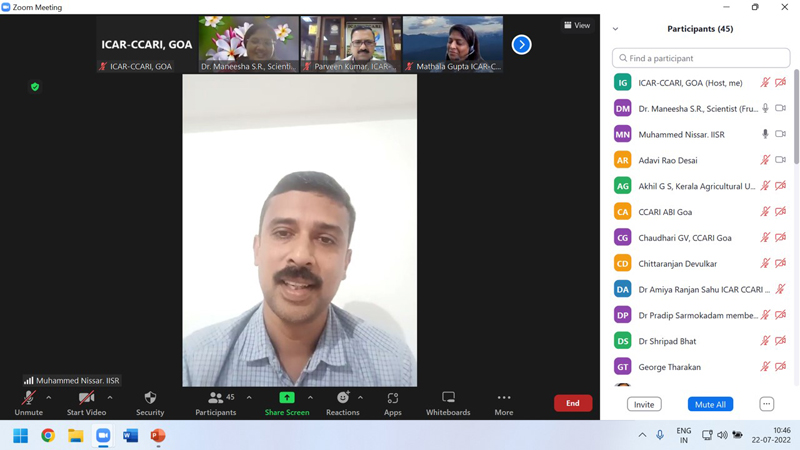Open the participants panel more options button

(x=766, y=404)
